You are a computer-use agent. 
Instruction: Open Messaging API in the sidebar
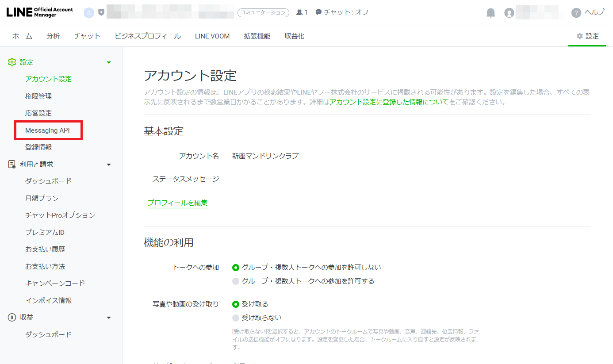pos(47,130)
